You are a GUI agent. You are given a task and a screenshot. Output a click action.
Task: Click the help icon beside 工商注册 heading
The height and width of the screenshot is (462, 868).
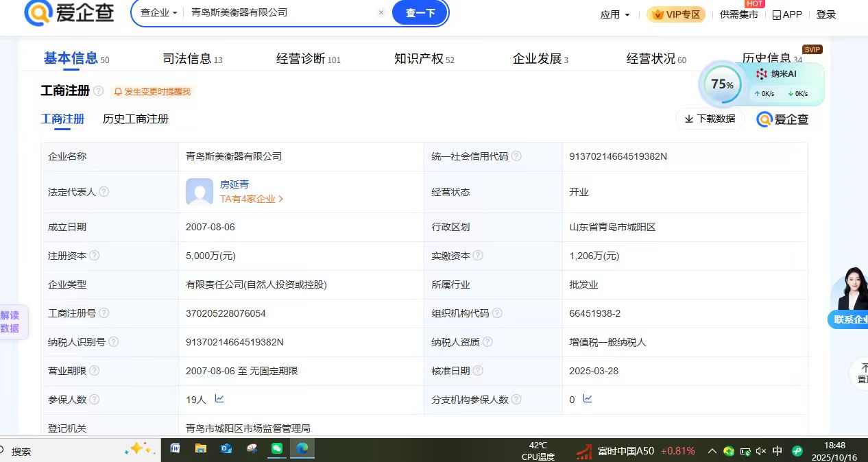pos(99,91)
